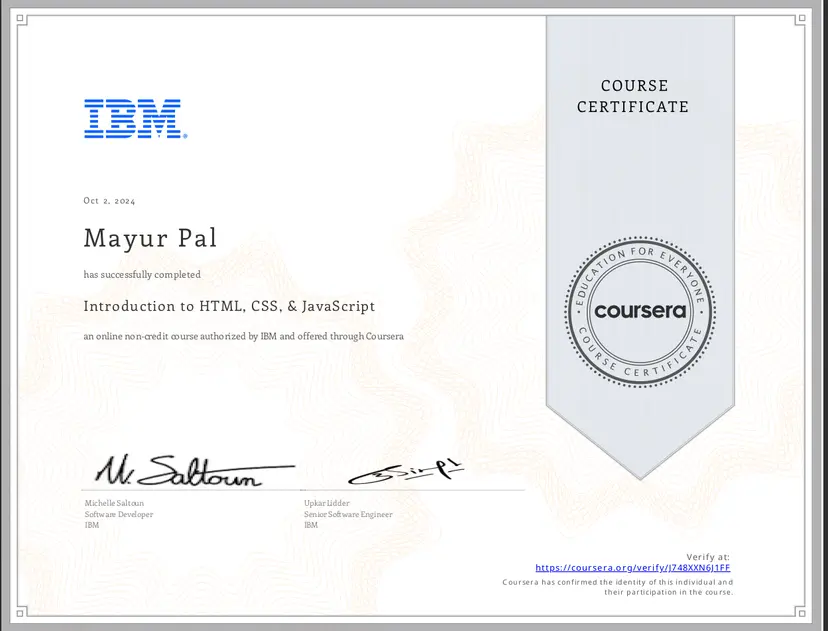The height and width of the screenshot is (631, 828).
Task: Open the certificate verification link
Action: pyautogui.click(x=632, y=567)
